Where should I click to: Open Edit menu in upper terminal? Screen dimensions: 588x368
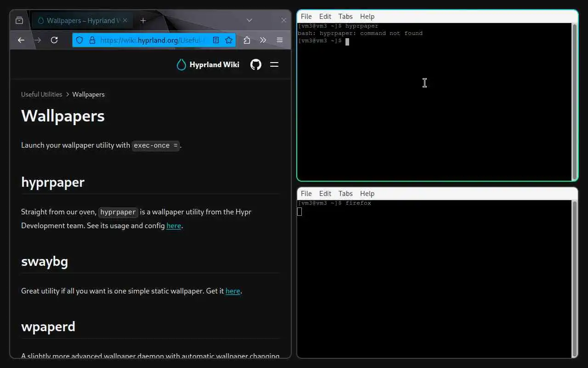pyautogui.click(x=325, y=17)
